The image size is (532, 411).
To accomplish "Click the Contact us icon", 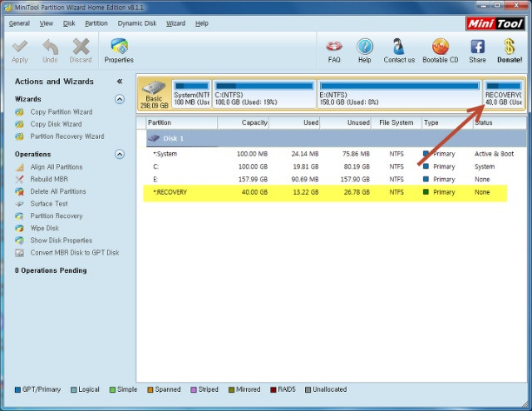I will (399, 47).
